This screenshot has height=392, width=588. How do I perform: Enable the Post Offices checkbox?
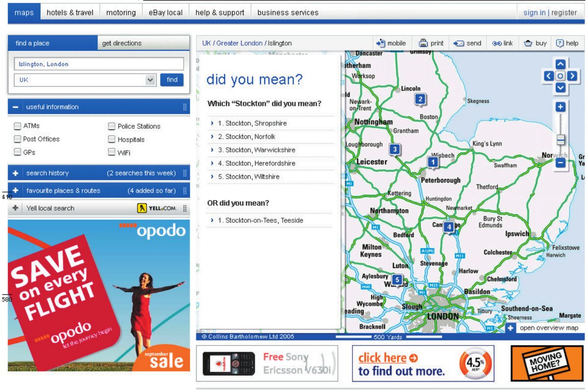tap(18, 139)
